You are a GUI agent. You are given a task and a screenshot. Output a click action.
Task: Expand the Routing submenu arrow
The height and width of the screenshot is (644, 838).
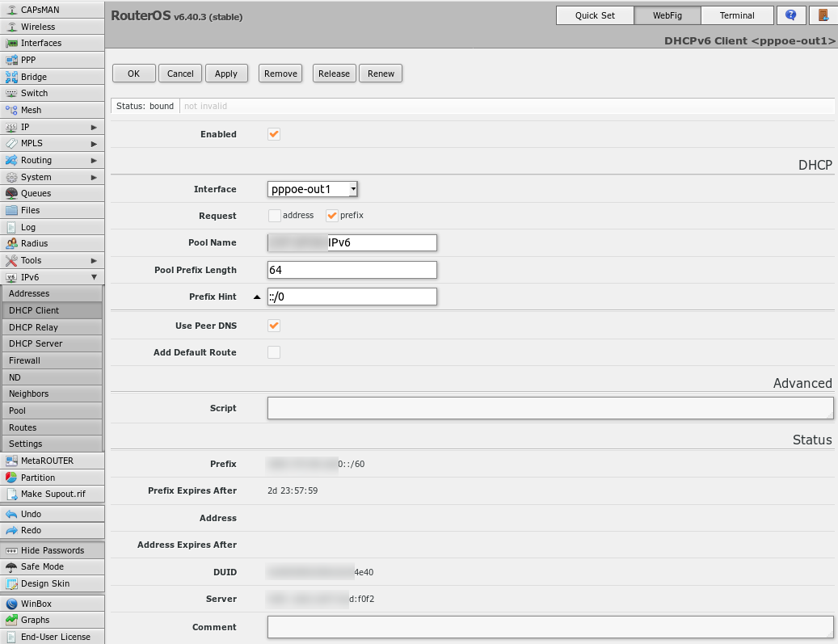[94, 160]
